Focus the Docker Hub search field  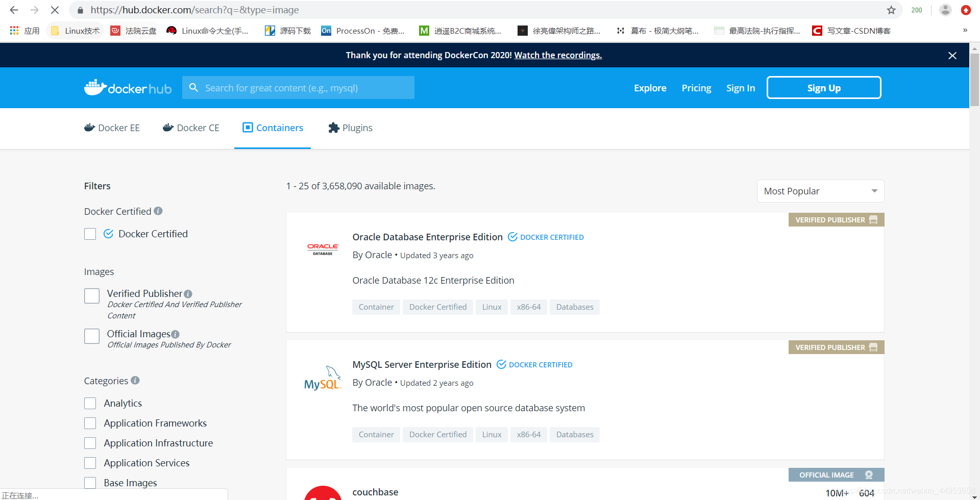click(298, 88)
